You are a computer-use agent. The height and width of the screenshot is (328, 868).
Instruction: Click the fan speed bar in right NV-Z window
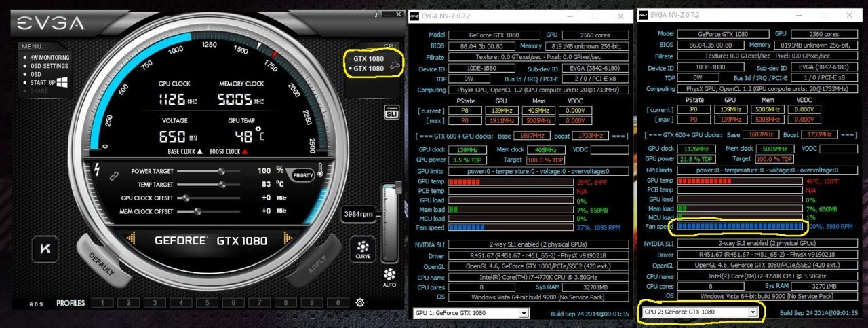pos(741,226)
